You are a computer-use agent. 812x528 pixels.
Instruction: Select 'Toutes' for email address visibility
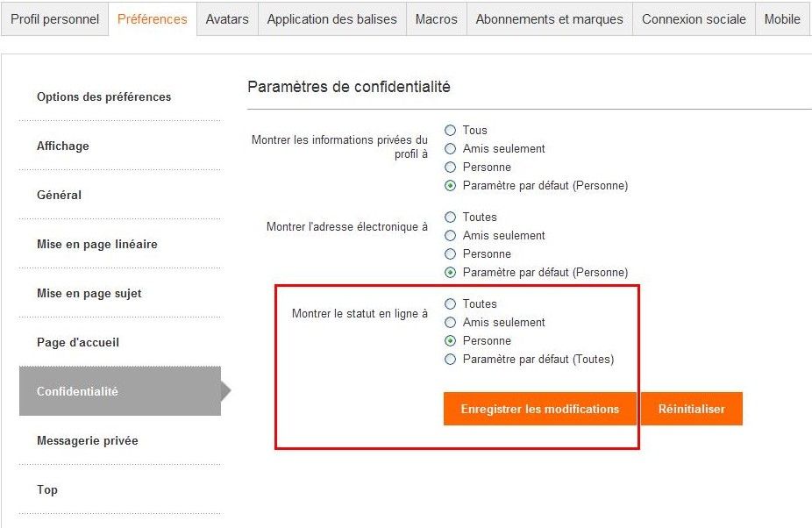tap(451, 218)
